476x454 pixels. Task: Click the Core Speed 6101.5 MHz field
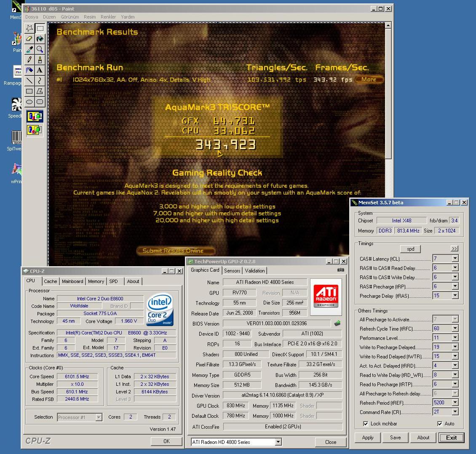(77, 377)
